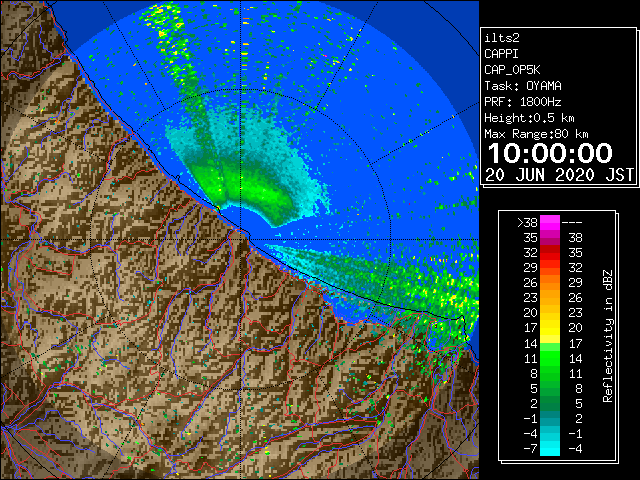Click the CAP_OP5K text
640x480 pixels.
[x=512, y=70]
